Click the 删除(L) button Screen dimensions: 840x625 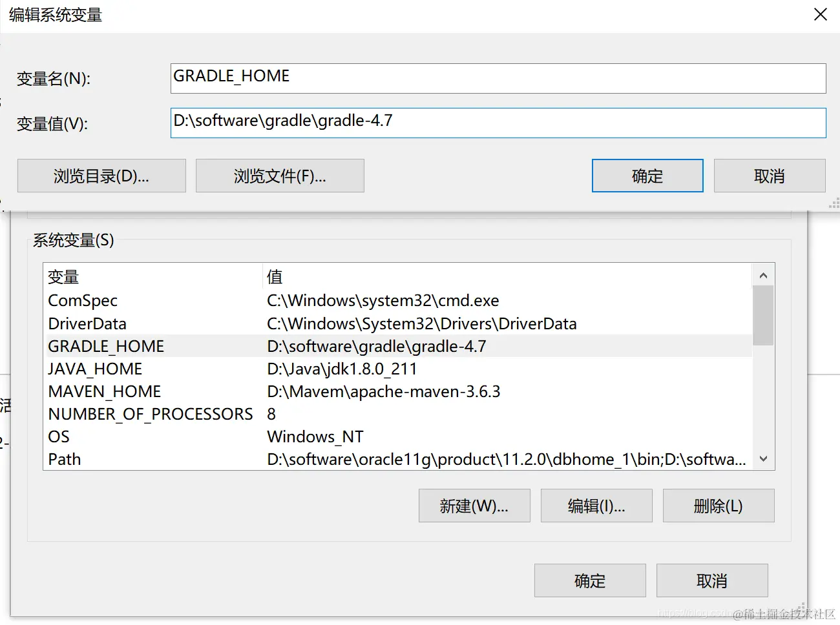tap(719, 506)
